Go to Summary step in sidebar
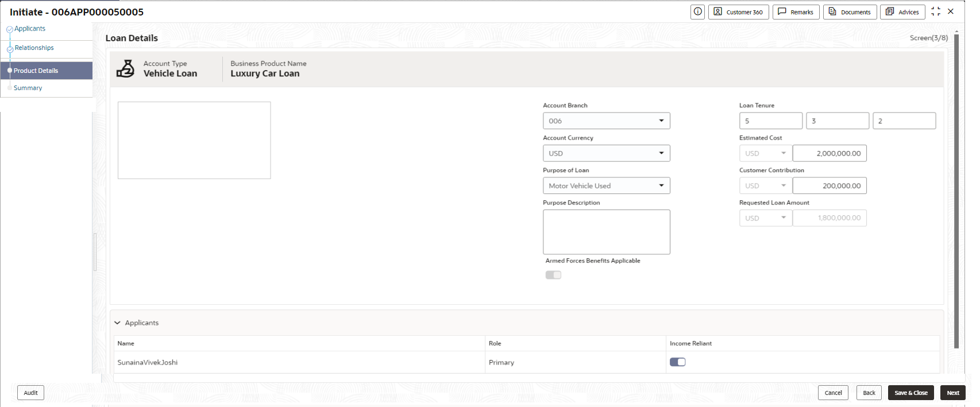 pyautogui.click(x=28, y=88)
